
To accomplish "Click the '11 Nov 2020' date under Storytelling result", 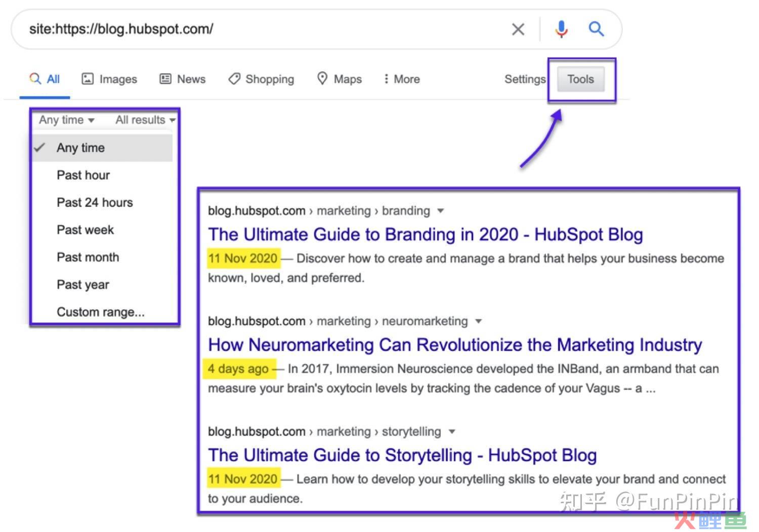I will tap(242, 479).
